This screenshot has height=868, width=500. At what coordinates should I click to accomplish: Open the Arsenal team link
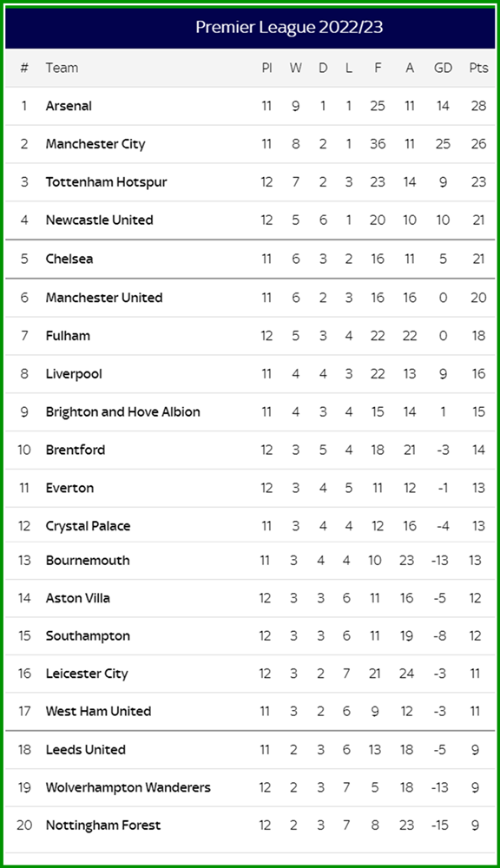[69, 106]
